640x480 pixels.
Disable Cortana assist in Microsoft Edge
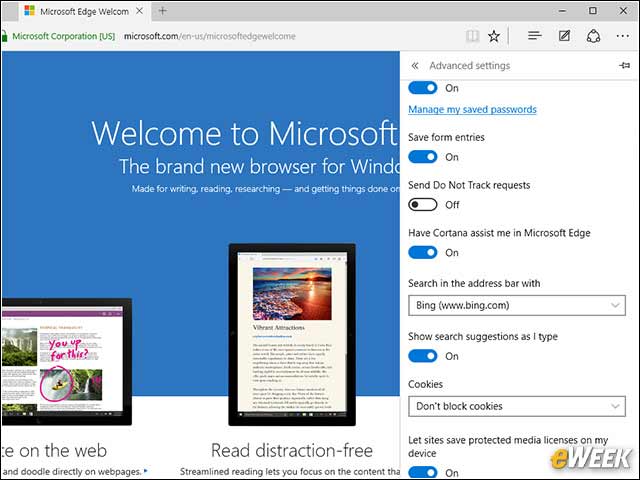(x=423, y=253)
